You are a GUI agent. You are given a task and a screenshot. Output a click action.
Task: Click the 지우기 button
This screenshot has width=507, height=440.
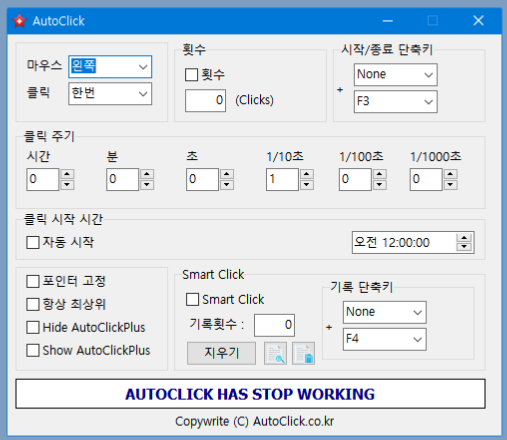(221, 353)
